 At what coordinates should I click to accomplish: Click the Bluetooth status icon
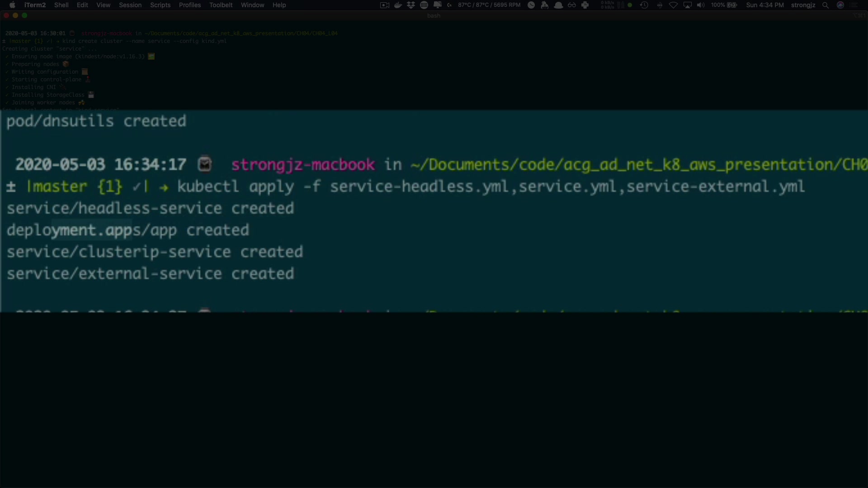click(x=660, y=5)
